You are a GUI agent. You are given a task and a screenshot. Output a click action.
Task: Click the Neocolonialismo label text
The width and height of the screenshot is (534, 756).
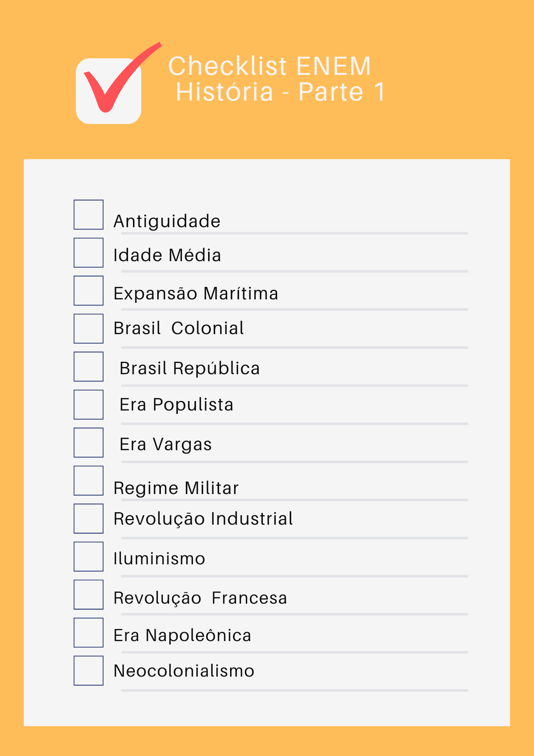click(184, 671)
